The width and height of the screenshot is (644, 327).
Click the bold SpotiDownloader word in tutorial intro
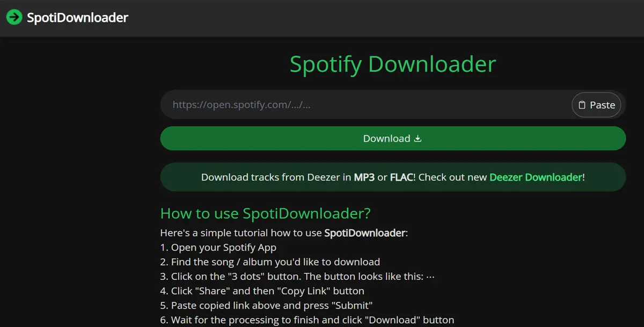(x=364, y=233)
